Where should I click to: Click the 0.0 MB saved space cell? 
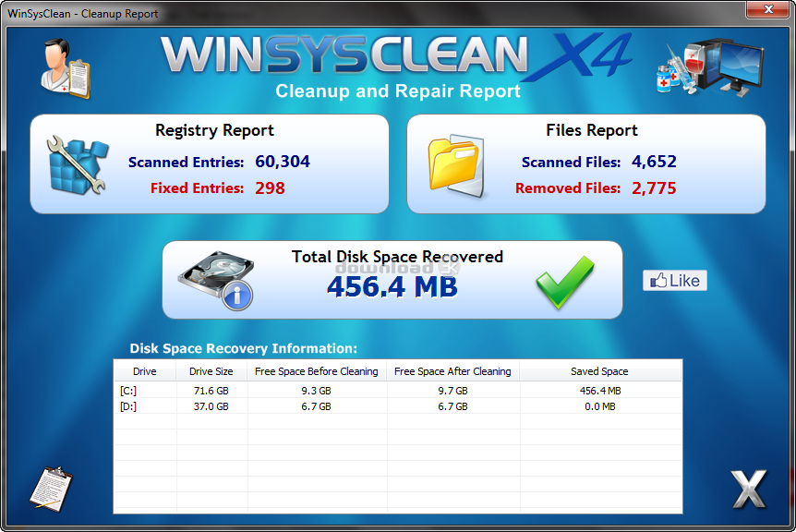pos(600,406)
